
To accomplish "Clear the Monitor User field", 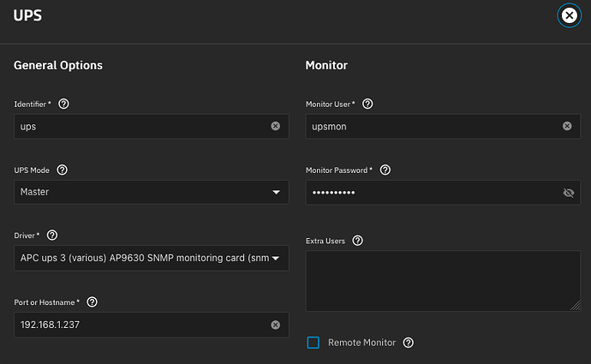I will 567,126.
